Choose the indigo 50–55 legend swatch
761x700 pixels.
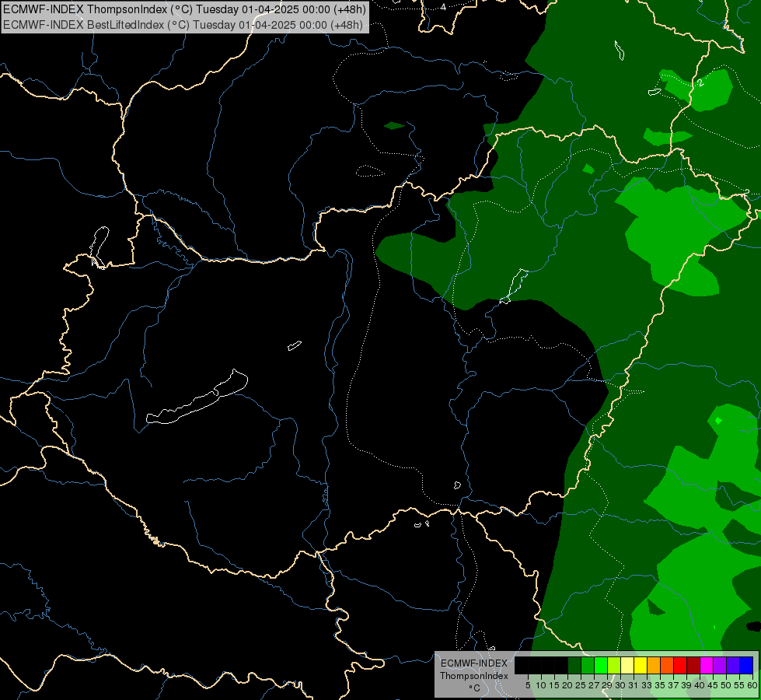coord(733,665)
